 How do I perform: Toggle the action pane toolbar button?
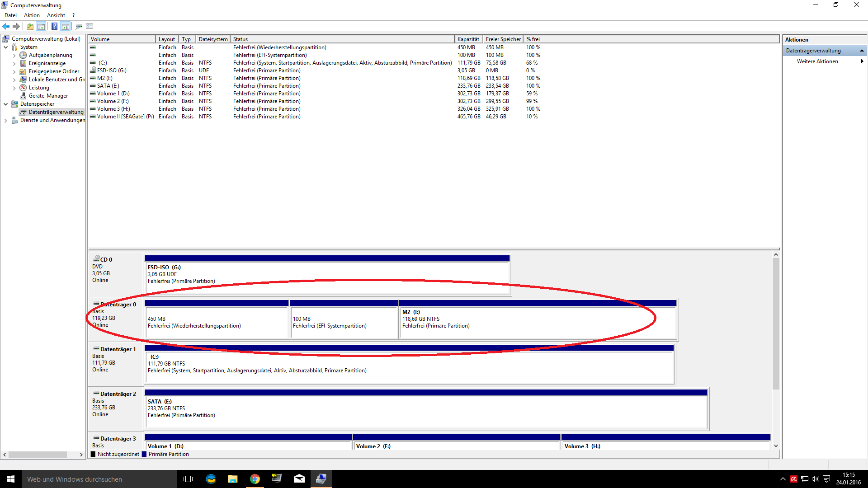coord(66,26)
